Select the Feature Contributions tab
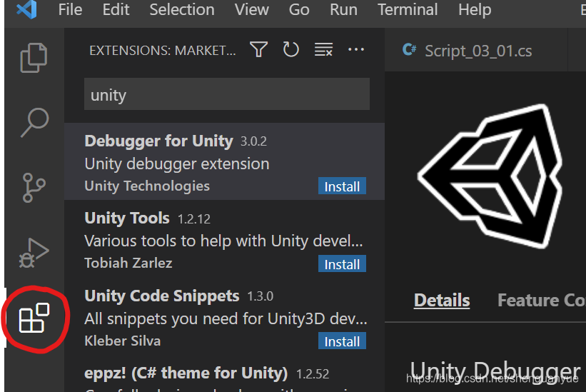Screen dimensions: 586x392 [x=542, y=300]
